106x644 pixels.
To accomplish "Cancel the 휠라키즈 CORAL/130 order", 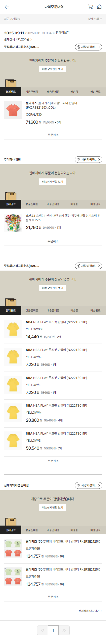I will 53,135.
